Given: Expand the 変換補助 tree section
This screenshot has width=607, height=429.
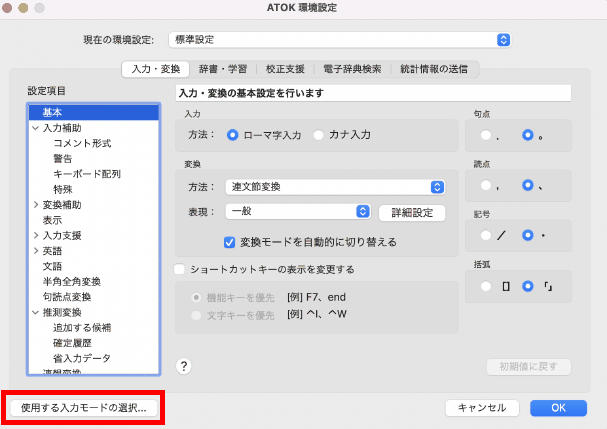Looking at the screenshot, I should click(x=36, y=204).
